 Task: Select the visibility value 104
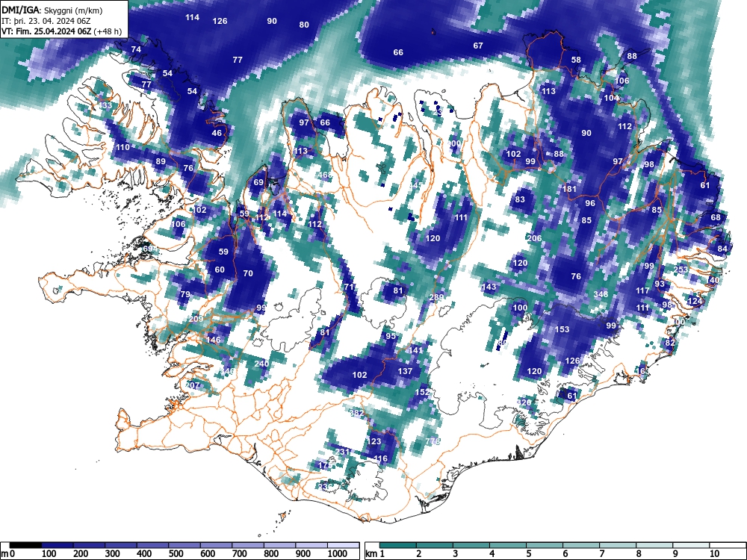pyautogui.click(x=611, y=98)
